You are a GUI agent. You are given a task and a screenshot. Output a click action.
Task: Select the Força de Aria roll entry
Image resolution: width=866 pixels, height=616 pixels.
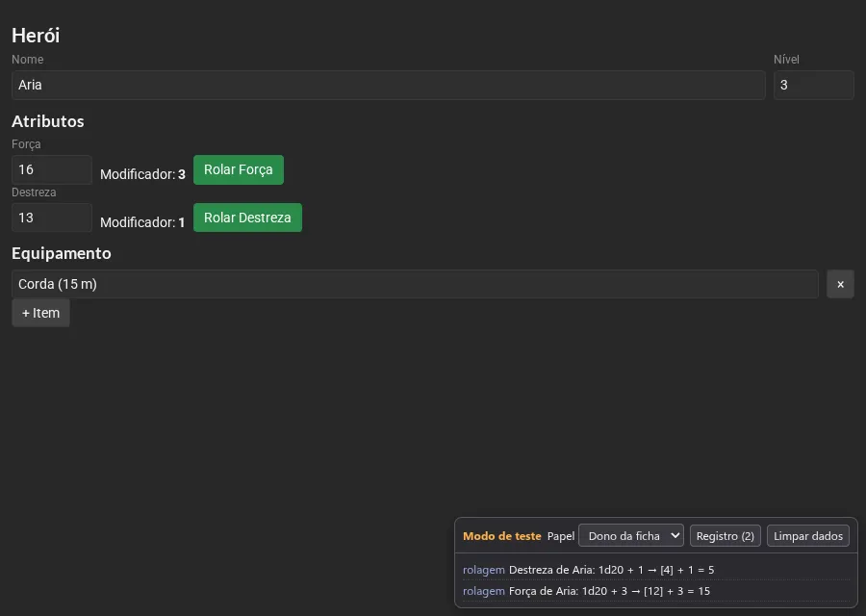[x=656, y=591]
